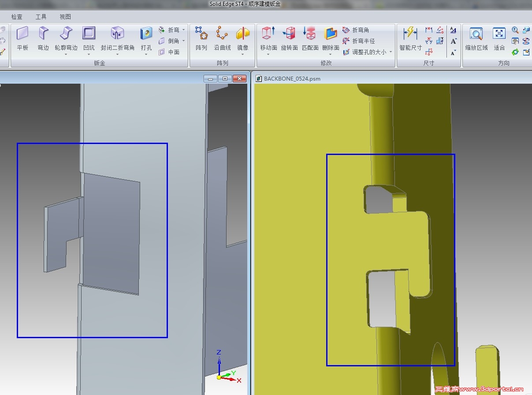Increase text size with the large A icon
532x395 pixels.
click(x=453, y=41)
